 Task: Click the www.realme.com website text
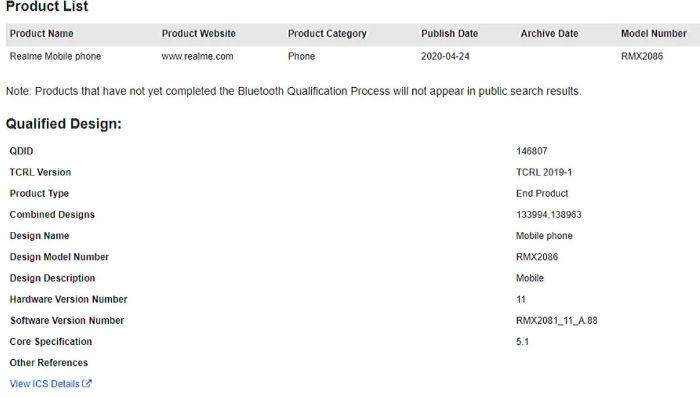coord(197,56)
